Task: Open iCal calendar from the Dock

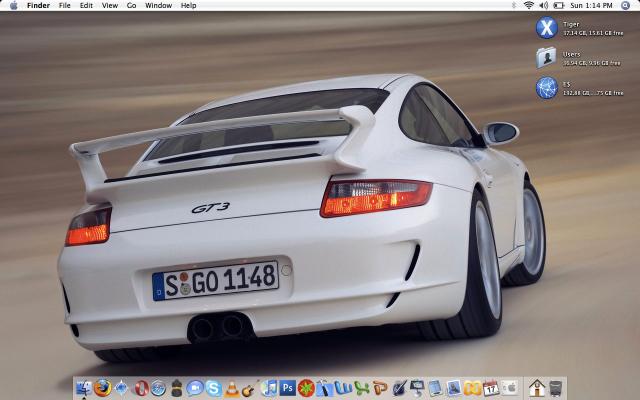Action: (x=491, y=388)
